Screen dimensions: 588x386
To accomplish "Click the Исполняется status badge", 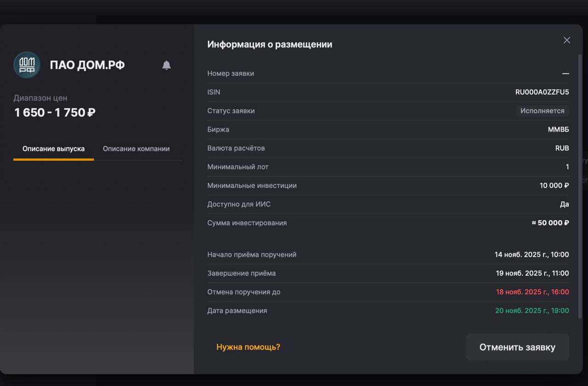I will coord(542,111).
